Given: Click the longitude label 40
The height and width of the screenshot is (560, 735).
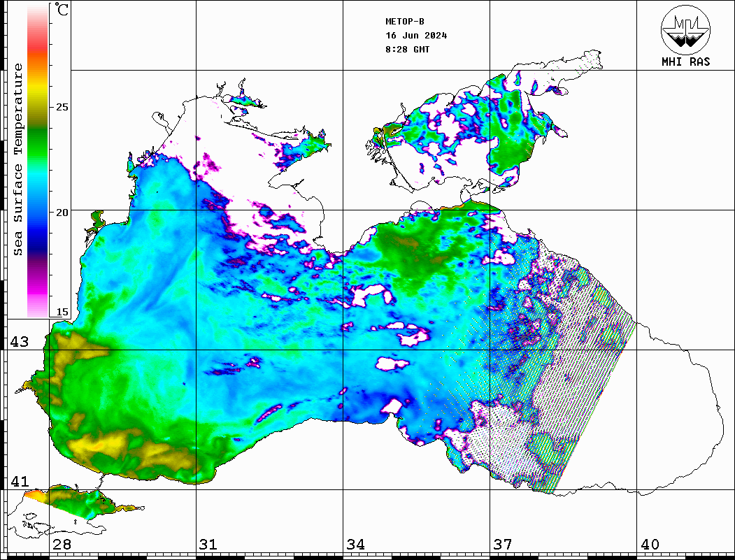Looking at the screenshot, I should [x=650, y=545].
